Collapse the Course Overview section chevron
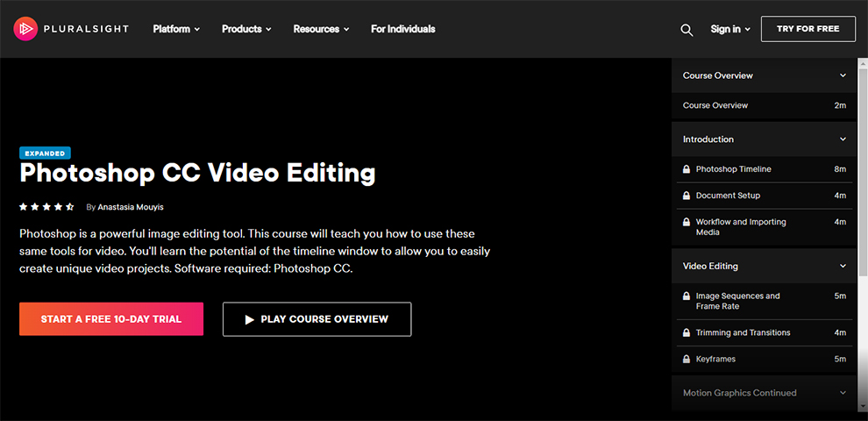Image resolution: width=868 pixels, height=421 pixels. pyautogui.click(x=843, y=75)
